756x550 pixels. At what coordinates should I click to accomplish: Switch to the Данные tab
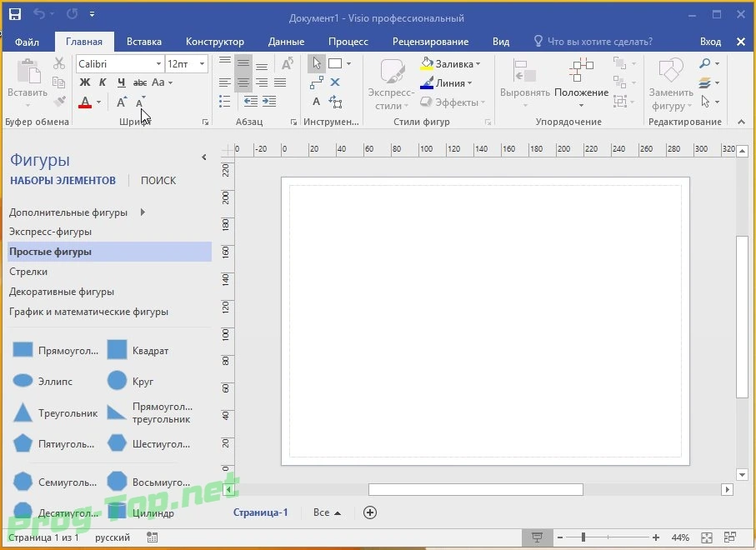coord(286,42)
